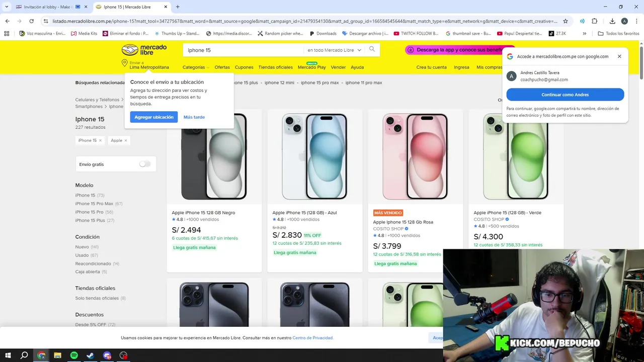
Task: Click the search magnifier icon in Mercado Libre
Action: click(x=372, y=49)
